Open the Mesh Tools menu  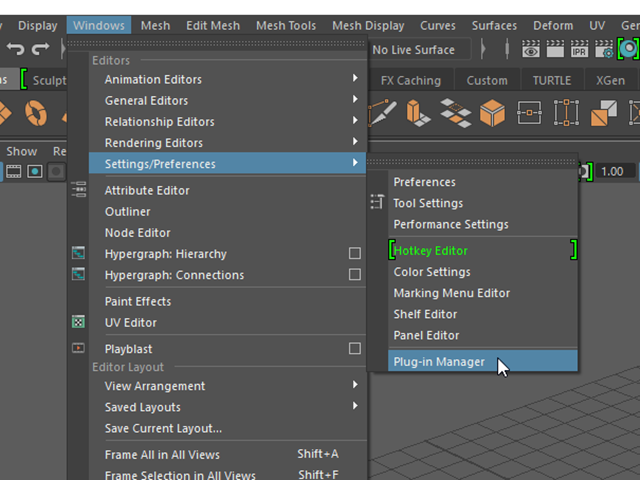click(286, 25)
